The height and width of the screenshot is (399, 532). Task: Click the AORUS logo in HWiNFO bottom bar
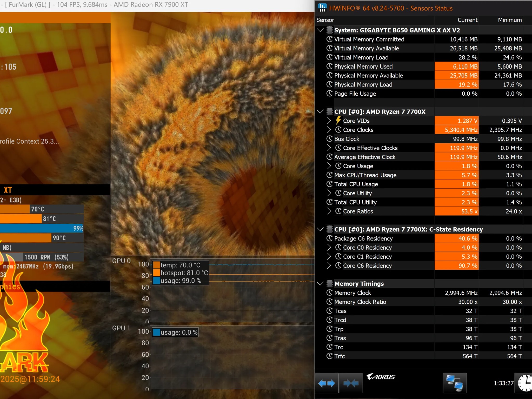click(381, 376)
